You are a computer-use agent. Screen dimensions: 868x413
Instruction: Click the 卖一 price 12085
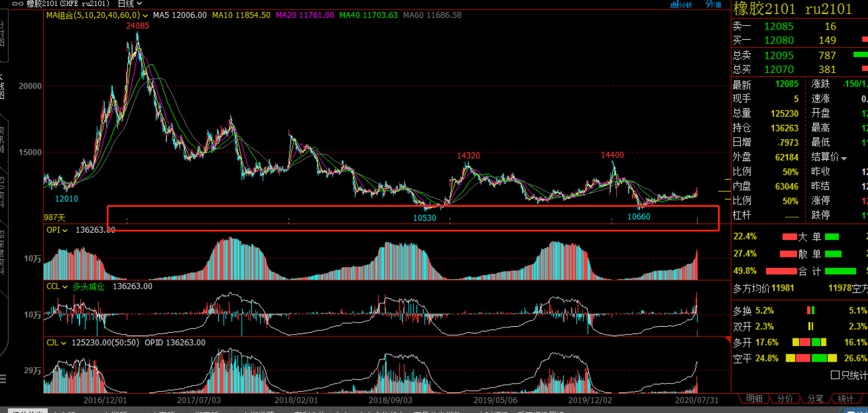click(x=779, y=27)
